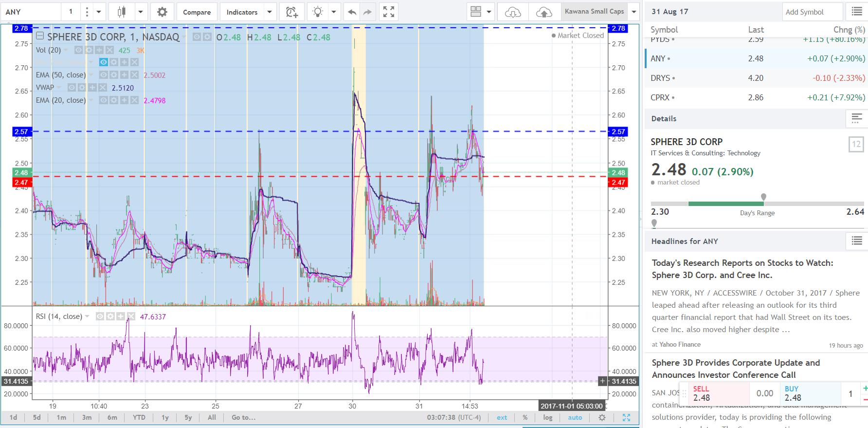Open the Kawana Small Caps layout dropdown
868x428 pixels.
tap(633, 12)
